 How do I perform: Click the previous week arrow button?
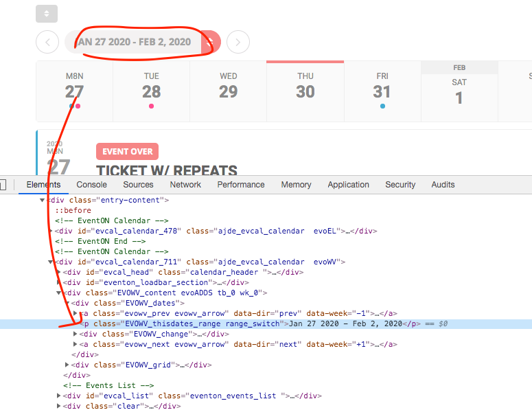click(x=47, y=42)
